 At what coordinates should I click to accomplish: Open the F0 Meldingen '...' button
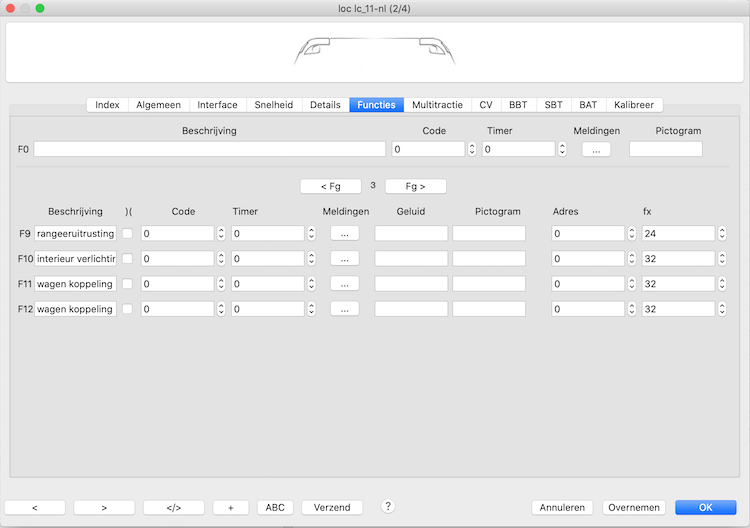(x=596, y=149)
